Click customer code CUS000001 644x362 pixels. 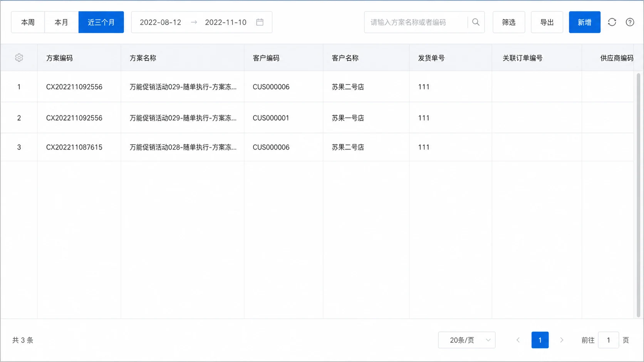coord(271,118)
